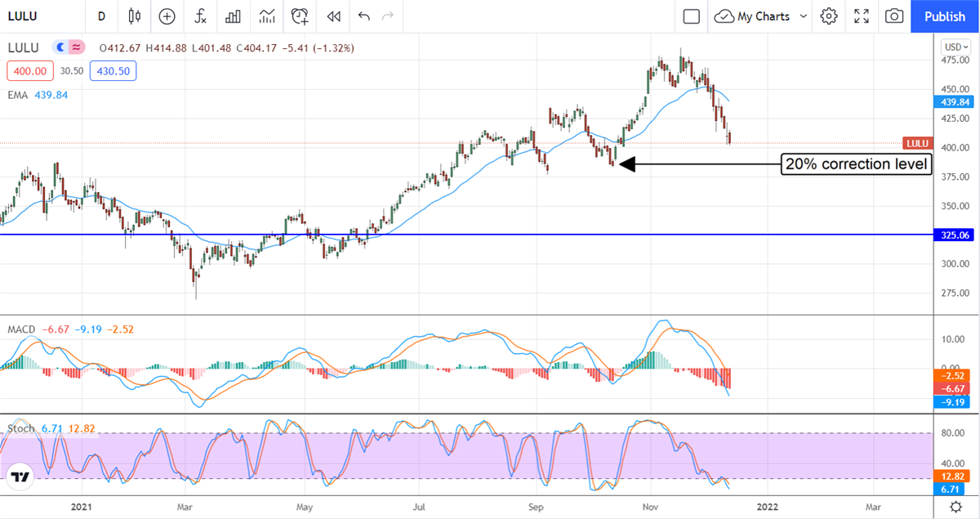
Task: Click the Publish button
Action: [x=945, y=16]
